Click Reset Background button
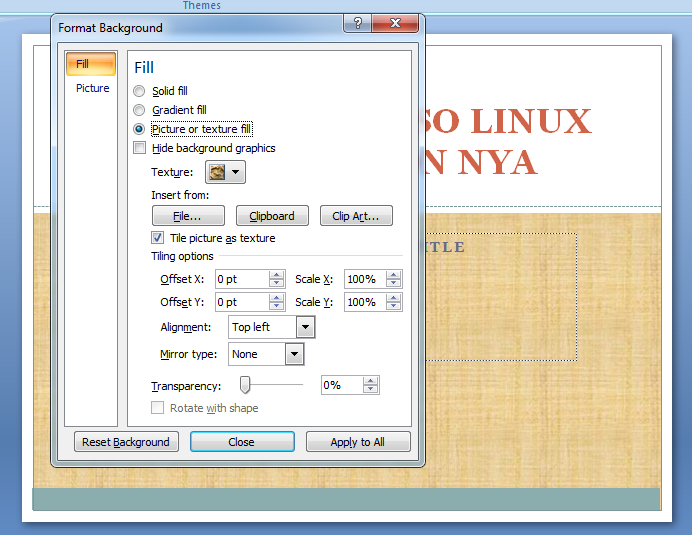Image resolution: width=692 pixels, height=535 pixels. tap(126, 442)
